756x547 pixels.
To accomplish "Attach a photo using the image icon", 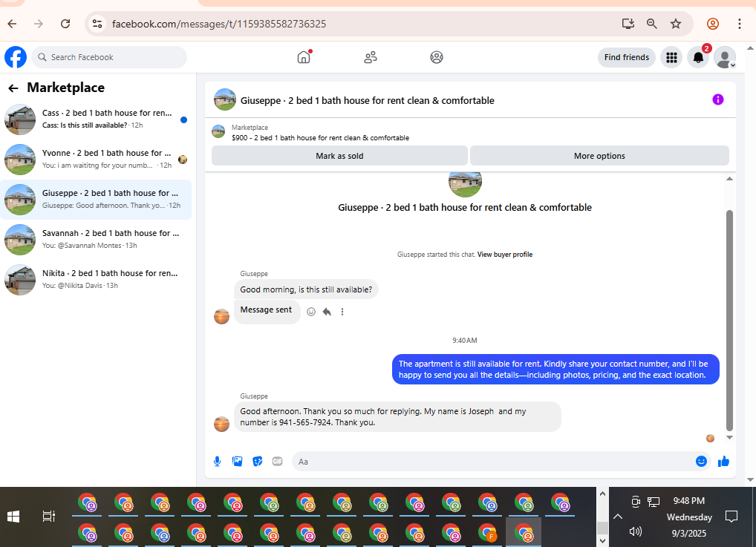I will (x=237, y=461).
